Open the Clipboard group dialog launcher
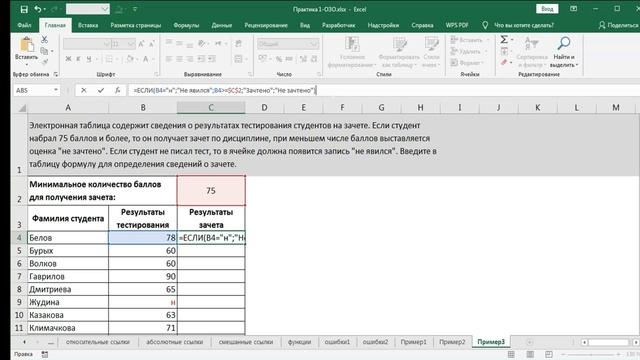640x360 pixels. [56, 74]
